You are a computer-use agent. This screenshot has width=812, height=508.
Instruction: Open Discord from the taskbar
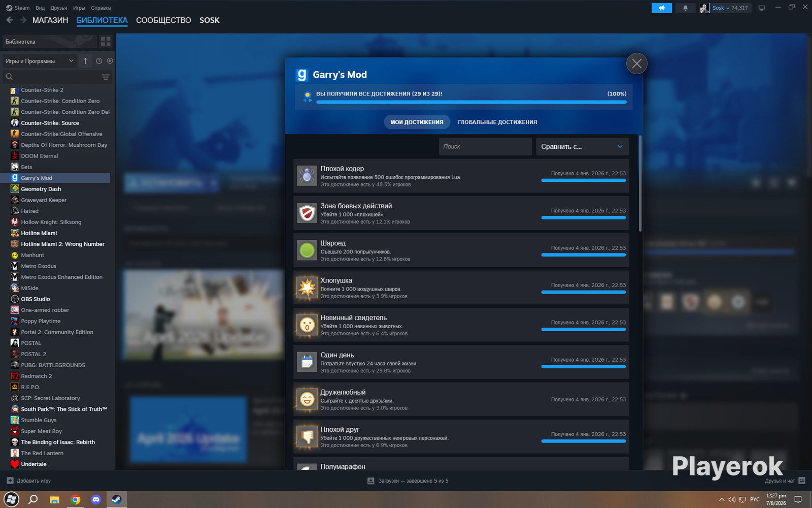96,499
